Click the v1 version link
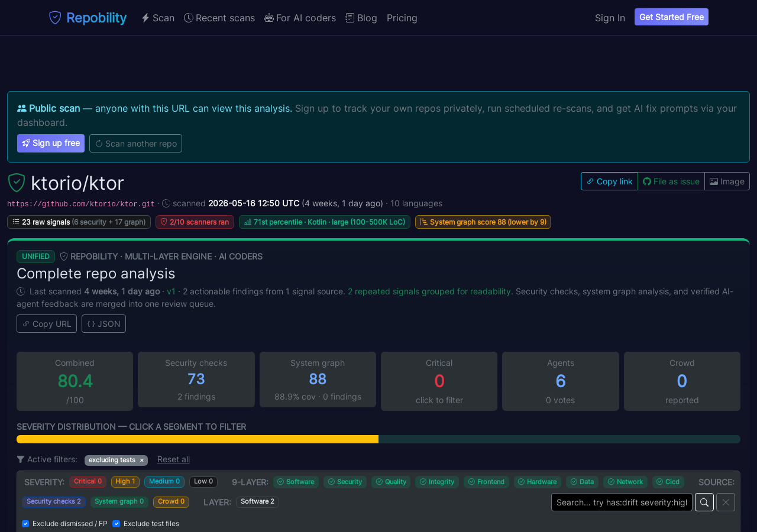The width and height of the screenshot is (757, 532). tap(171, 291)
